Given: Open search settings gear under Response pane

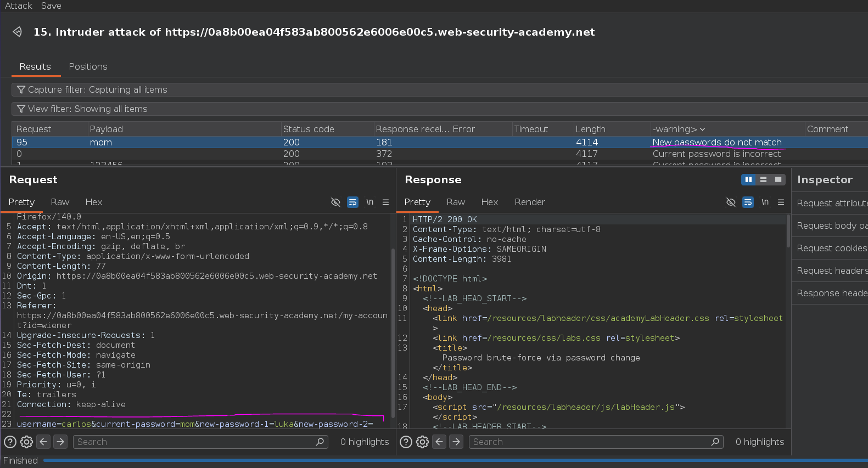Looking at the screenshot, I should point(422,442).
